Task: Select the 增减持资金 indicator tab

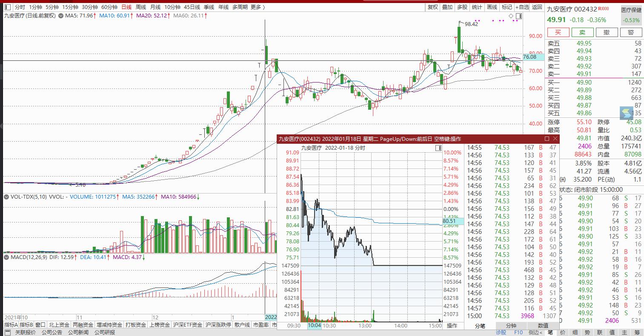Action: point(109,325)
